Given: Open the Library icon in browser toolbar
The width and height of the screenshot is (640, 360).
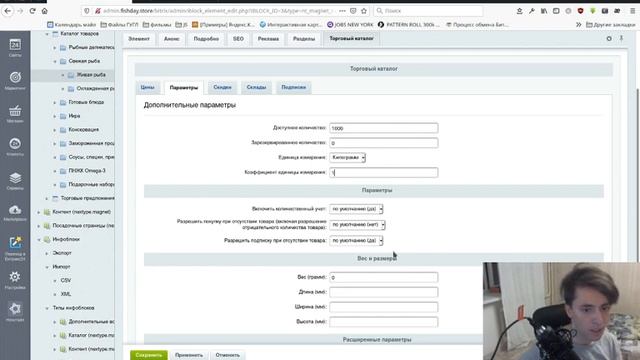Looking at the screenshot, I should pyautogui.click(x=544, y=11).
